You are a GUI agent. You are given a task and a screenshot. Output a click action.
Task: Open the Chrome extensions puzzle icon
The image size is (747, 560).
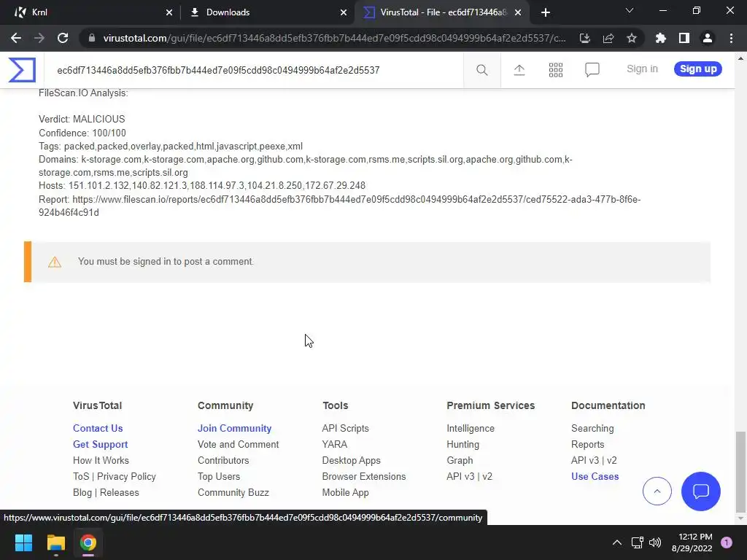pos(661,38)
